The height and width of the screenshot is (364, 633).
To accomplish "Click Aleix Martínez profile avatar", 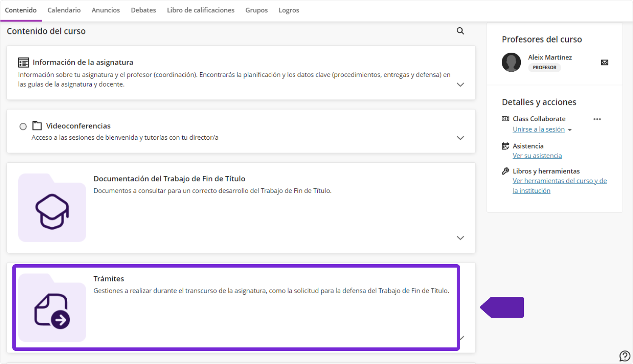I will (x=511, y=62).
